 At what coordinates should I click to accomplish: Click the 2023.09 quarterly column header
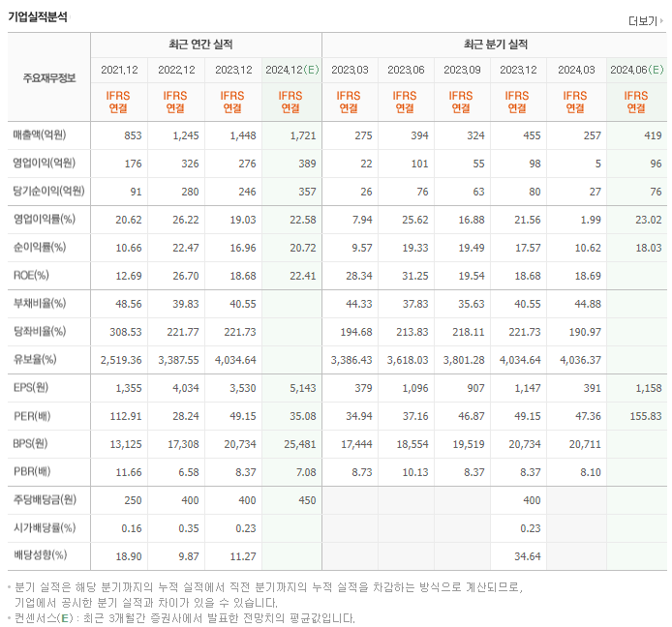pos(462,70)
